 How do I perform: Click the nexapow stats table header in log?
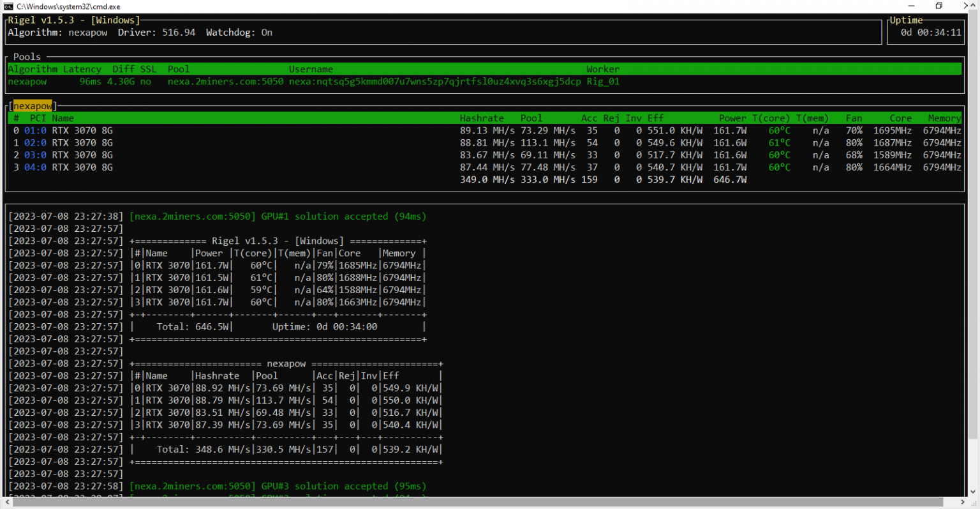pos(286,363)
